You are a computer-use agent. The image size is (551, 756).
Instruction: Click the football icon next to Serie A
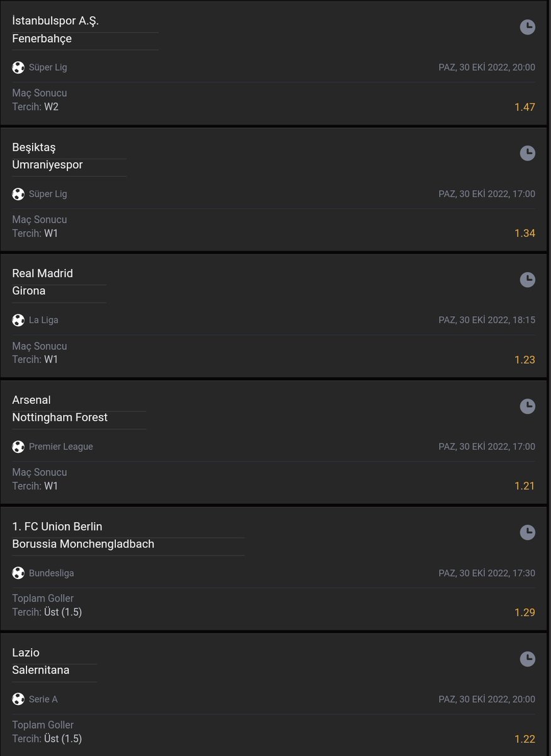coord(18,699)
